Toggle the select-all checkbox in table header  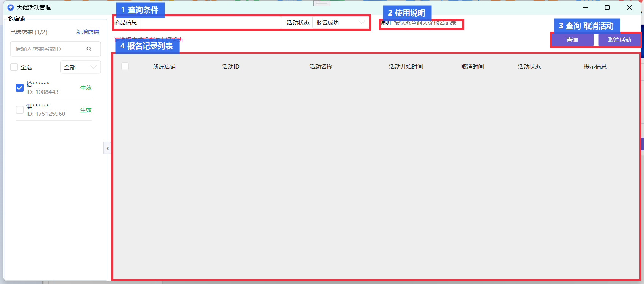coord(125,66)
